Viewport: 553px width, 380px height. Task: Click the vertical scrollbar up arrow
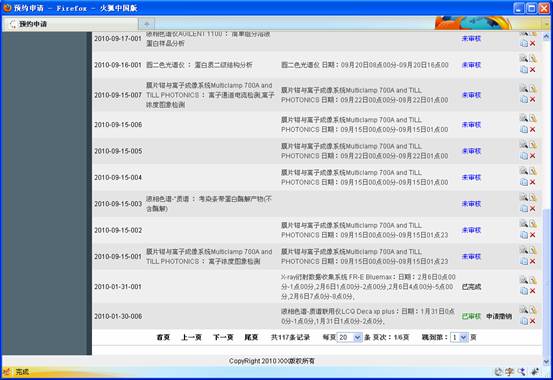tap(546, 36)
